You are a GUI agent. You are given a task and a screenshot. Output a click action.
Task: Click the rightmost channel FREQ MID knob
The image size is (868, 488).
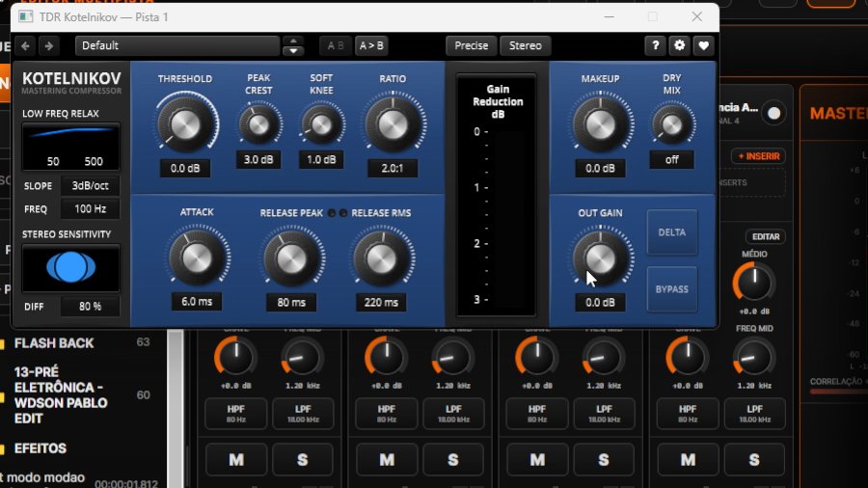click(x=753, y=358)
